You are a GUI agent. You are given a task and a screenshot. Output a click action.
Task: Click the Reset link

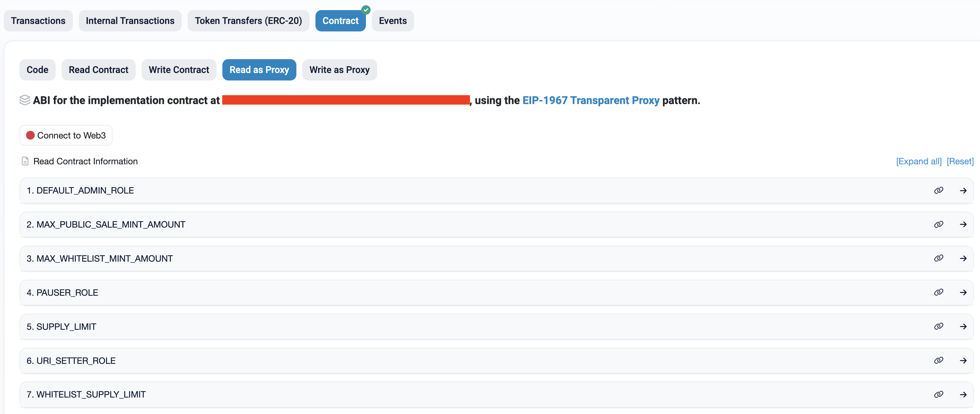(x=959, y=161)
